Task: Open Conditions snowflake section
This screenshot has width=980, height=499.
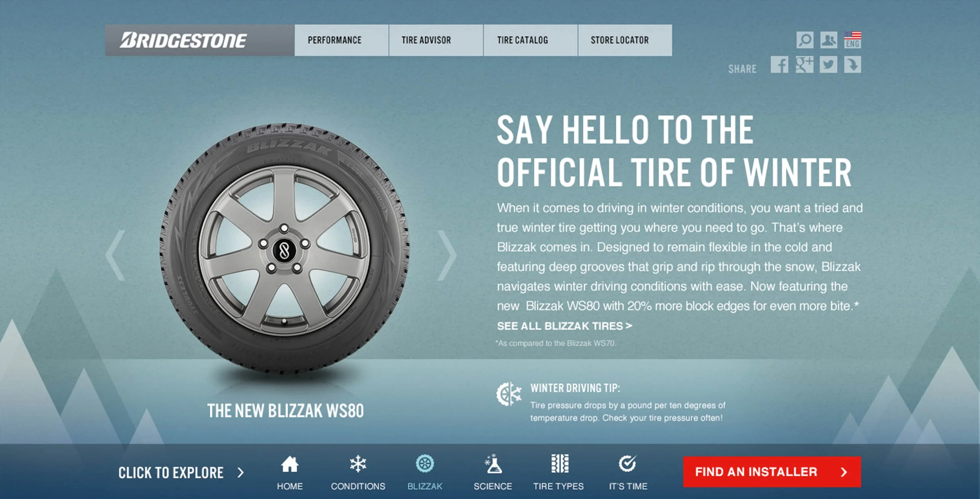Action: point(358,473)
